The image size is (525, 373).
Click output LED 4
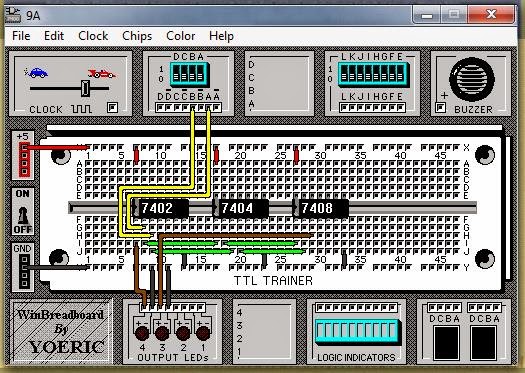(142, 333)
